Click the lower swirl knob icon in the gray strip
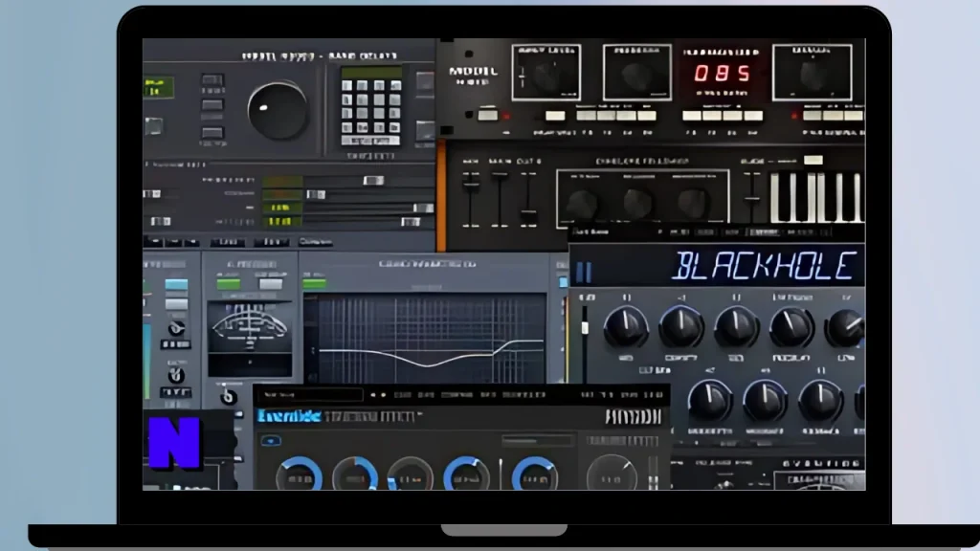 (x=176, y=375)
